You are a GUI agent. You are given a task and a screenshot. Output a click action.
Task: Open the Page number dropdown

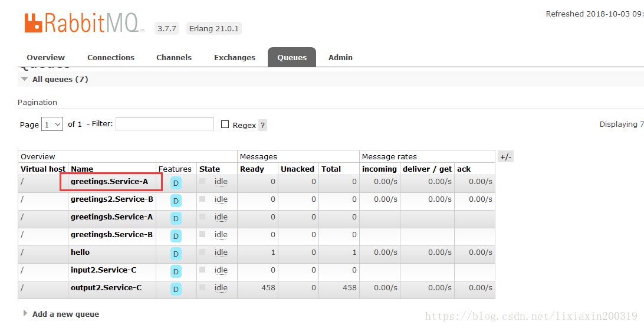[52, 124]
